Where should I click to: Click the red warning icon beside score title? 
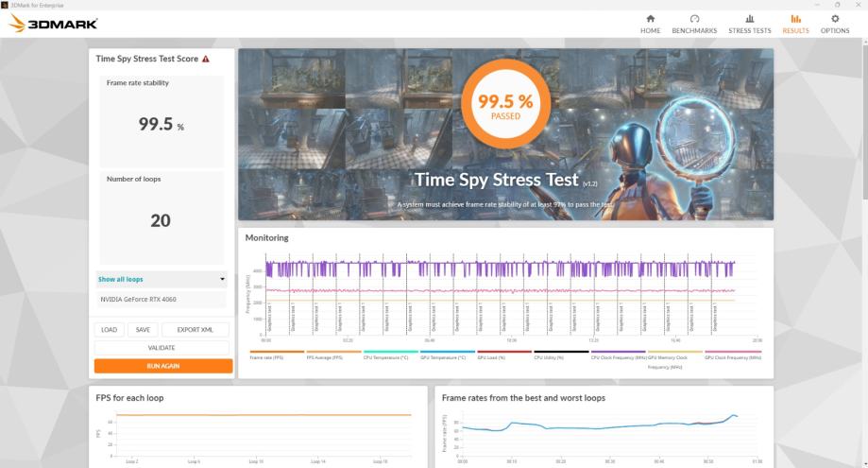coord(206,59)
